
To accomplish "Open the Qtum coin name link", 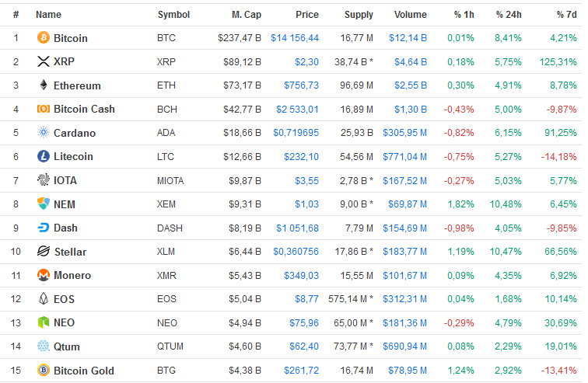I will point(66,346).
